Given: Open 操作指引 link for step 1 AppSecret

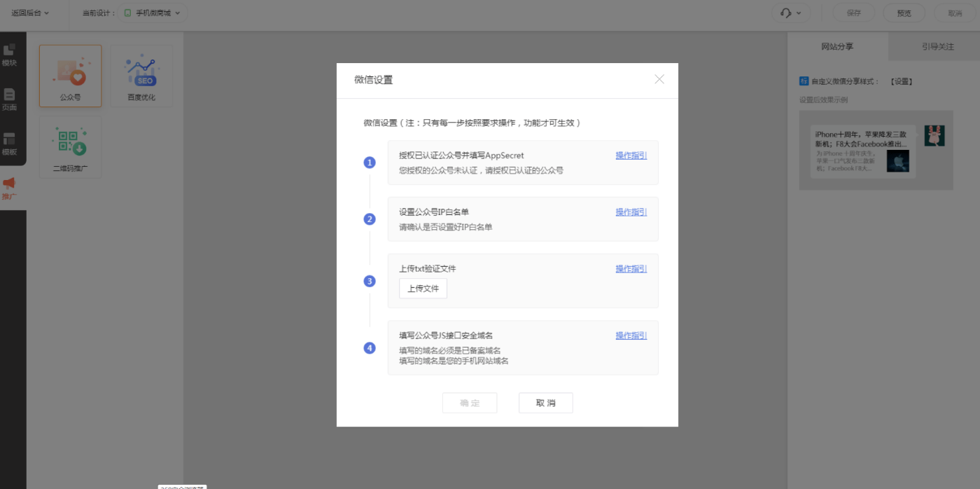Looking at the screenshot, I should [631, 156].
